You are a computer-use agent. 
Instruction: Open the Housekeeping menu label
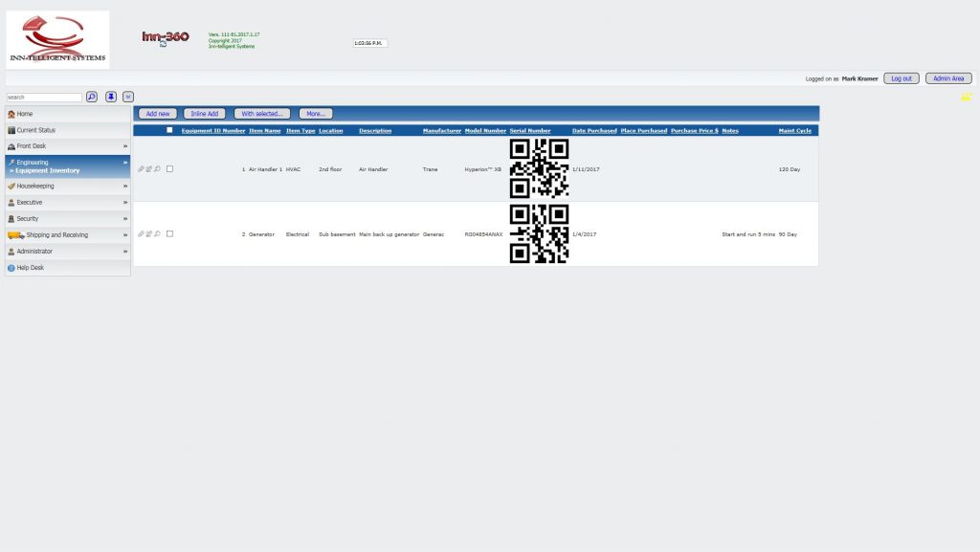point(35,187)
